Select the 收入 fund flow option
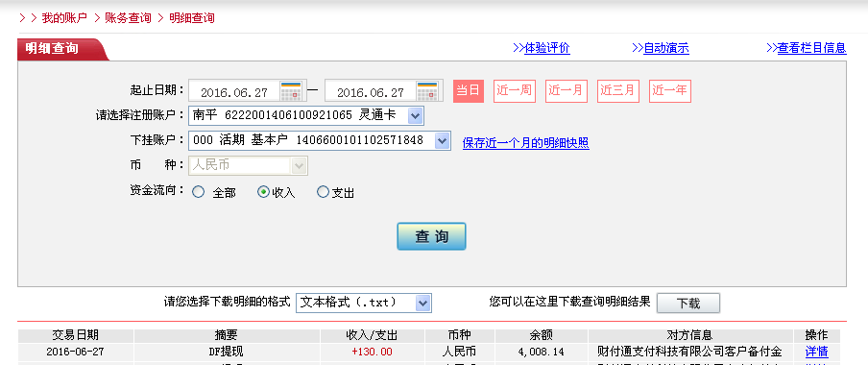The height and width of the screenshot is (365, 868). coord(263,192)
